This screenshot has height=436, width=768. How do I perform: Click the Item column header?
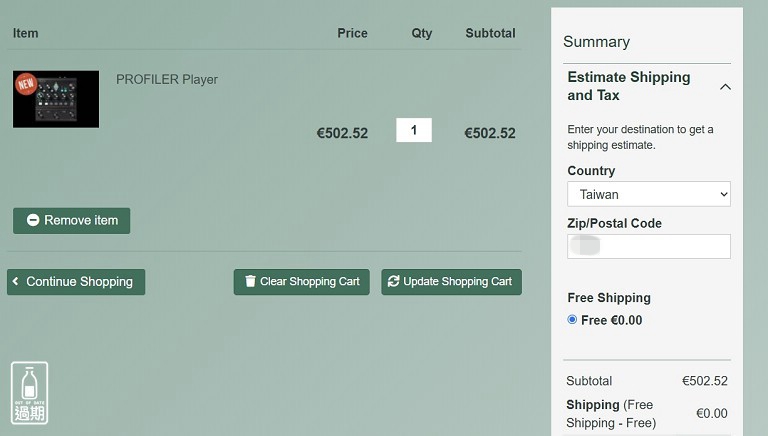pos(26,33)
